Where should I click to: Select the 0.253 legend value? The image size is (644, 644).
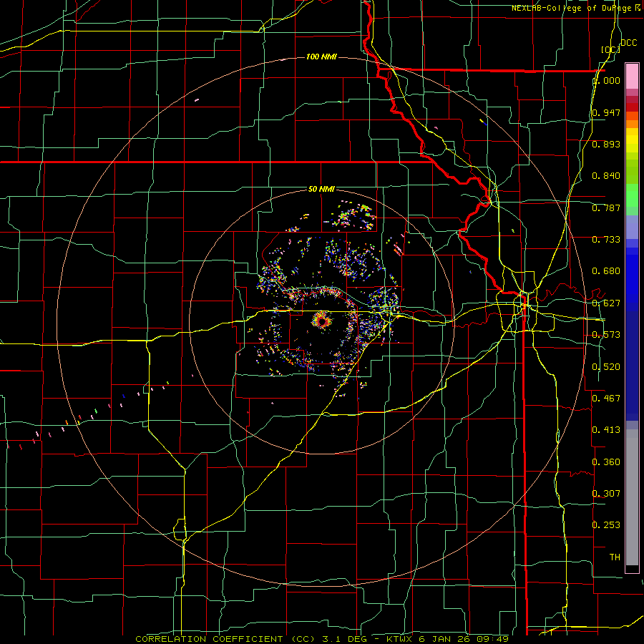606,525
